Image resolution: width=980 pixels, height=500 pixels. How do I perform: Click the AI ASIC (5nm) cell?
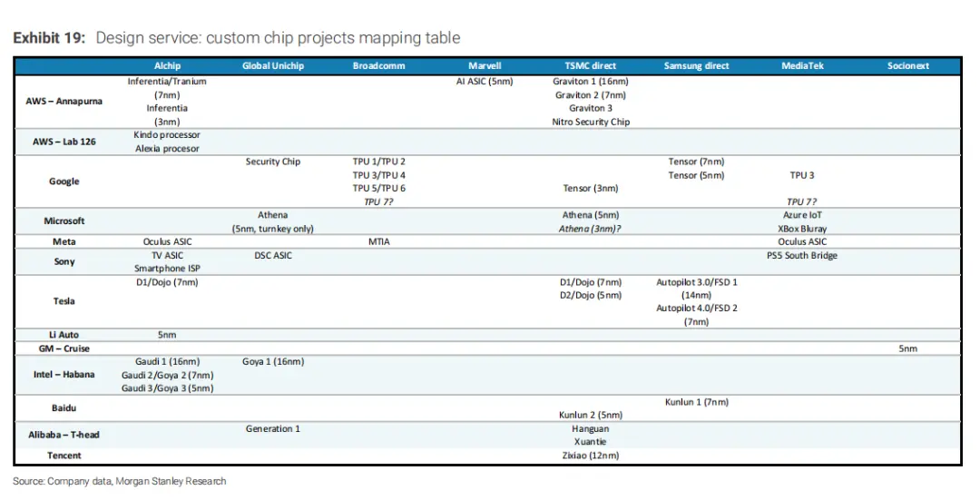coord(485,82)
